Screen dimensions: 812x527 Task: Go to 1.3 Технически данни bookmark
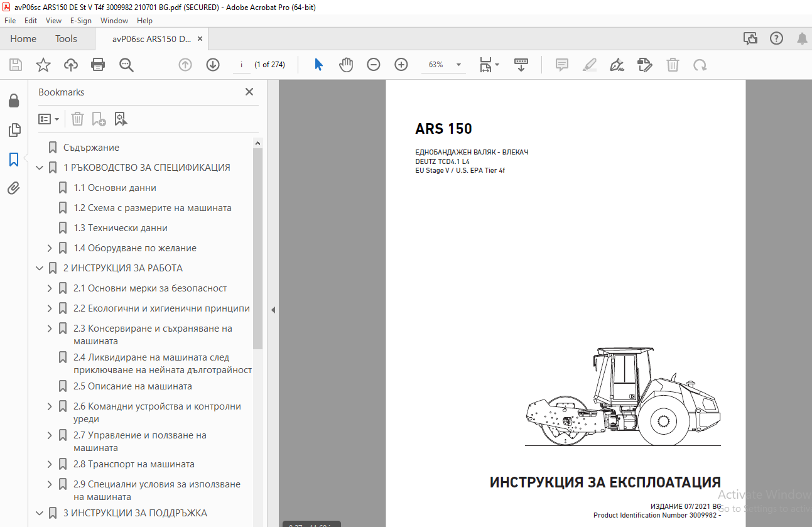coord(121,228)
